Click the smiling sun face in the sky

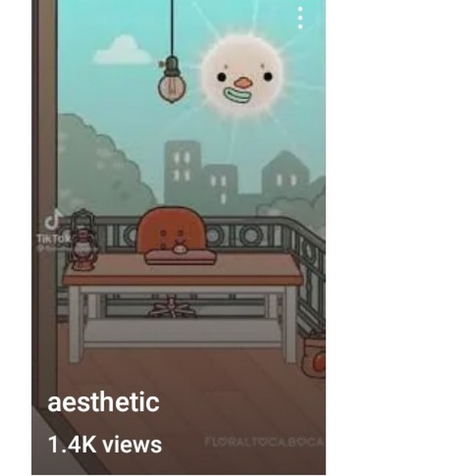point(242,76)
